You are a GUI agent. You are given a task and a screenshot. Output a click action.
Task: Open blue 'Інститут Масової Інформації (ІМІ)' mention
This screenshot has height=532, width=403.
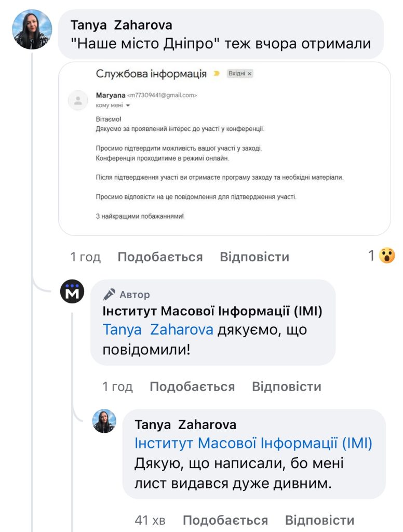pos(253,443)
